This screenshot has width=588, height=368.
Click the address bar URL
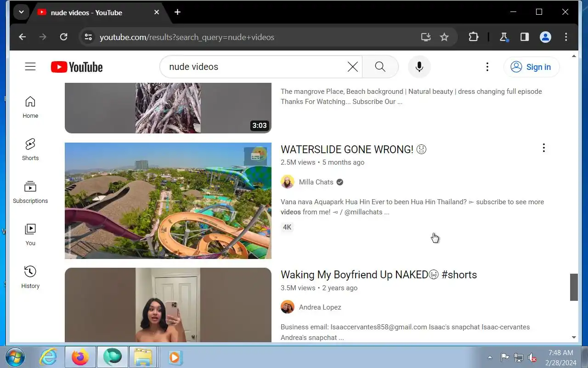(187, 37)
